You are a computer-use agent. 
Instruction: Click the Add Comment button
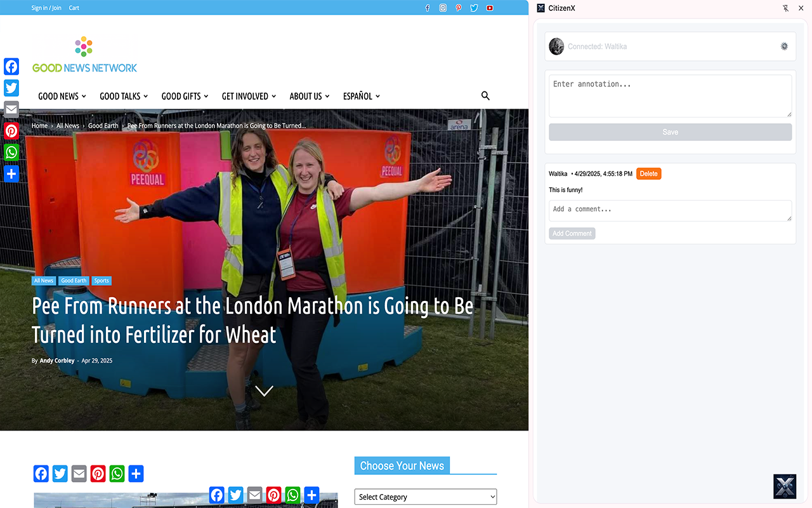point(572,234)
